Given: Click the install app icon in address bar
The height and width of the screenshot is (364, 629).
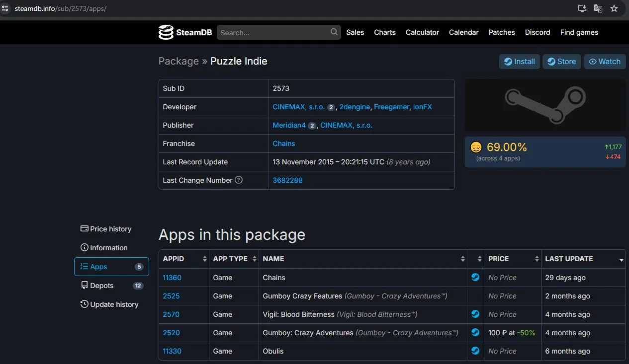Looking at the screenshot, I should (x=582, y=8).
